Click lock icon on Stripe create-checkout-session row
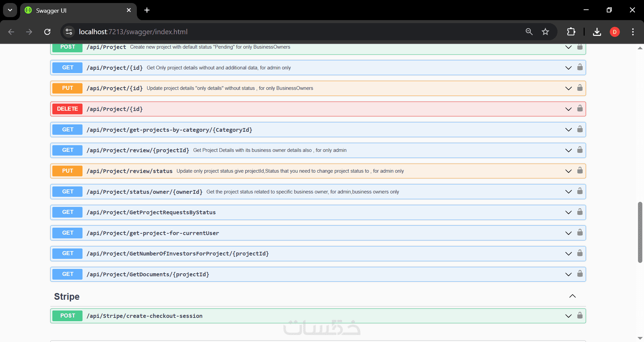Image resolution: width=644 pixels, height=342 pixels. pos(580,316)
